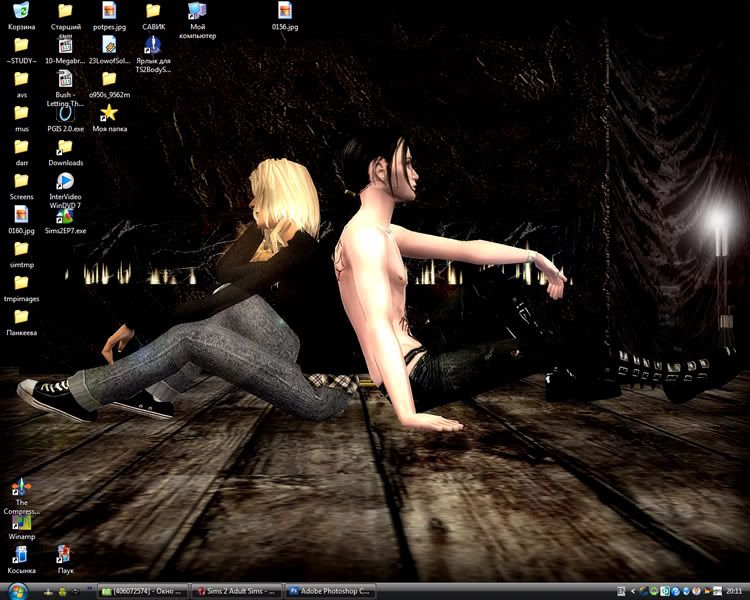This screenshot has height=600, width=750.
Task: Click the blue question mark tray icon
Action: (676, 591)
